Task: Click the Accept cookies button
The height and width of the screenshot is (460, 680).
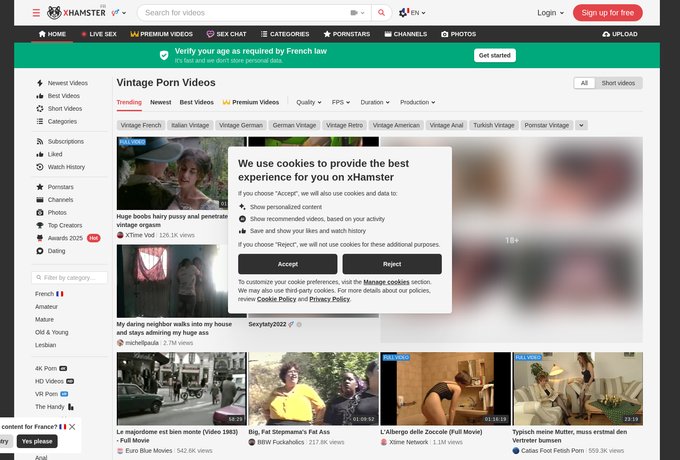Action: tap(288, 264)
